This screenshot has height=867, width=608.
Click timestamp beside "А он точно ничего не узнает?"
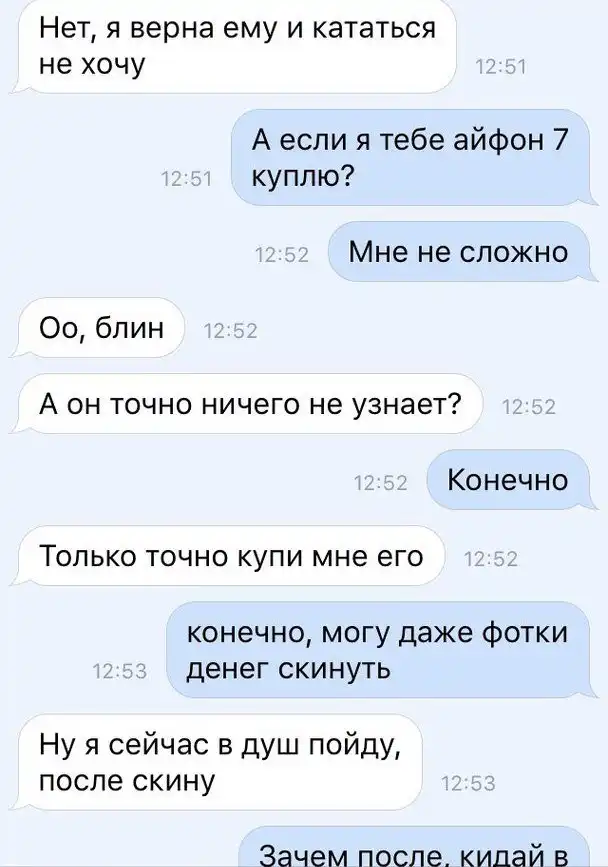pos(528,407)
